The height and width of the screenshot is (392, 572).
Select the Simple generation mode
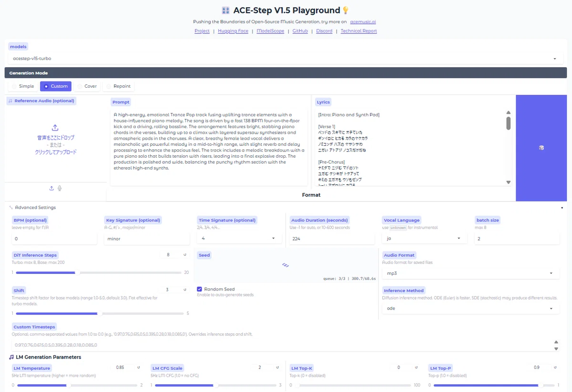pyautogui.click(x=23, y=86)
